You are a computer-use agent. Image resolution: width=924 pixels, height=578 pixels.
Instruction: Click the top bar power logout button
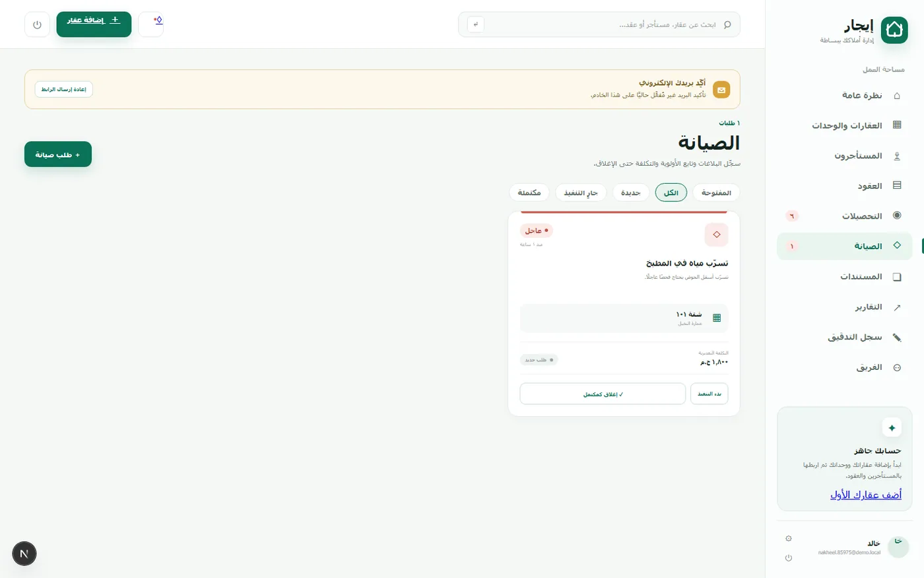coord(37,24)
